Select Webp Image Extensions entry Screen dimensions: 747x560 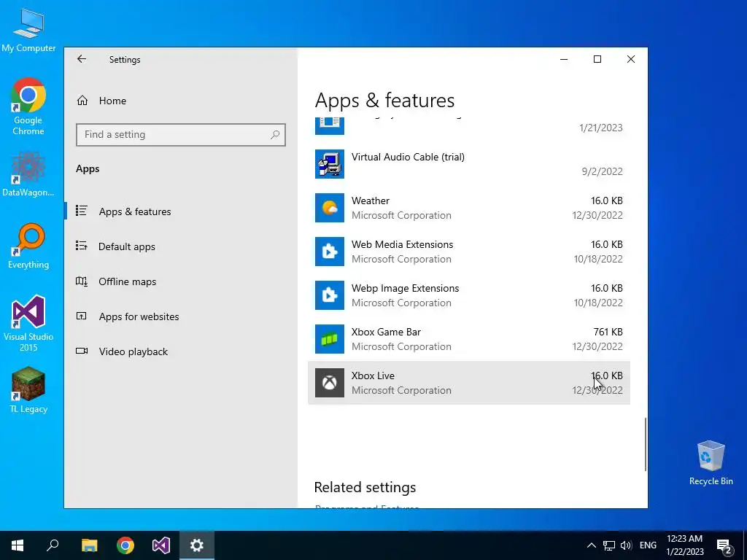[469, 295]
